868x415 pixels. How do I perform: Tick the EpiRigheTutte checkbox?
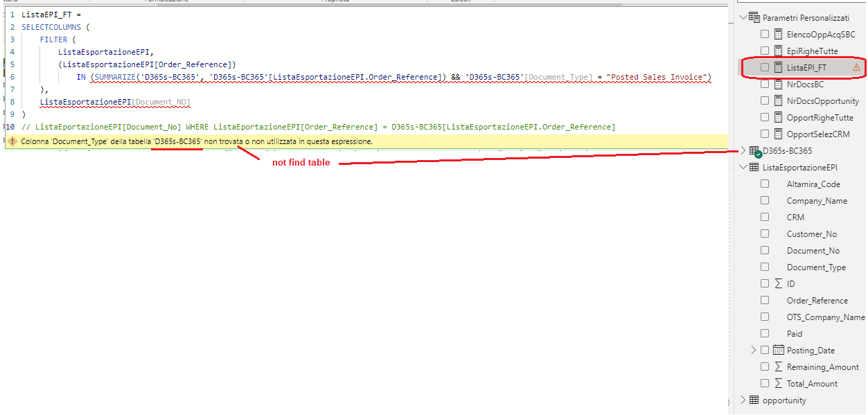click(765, 51)
